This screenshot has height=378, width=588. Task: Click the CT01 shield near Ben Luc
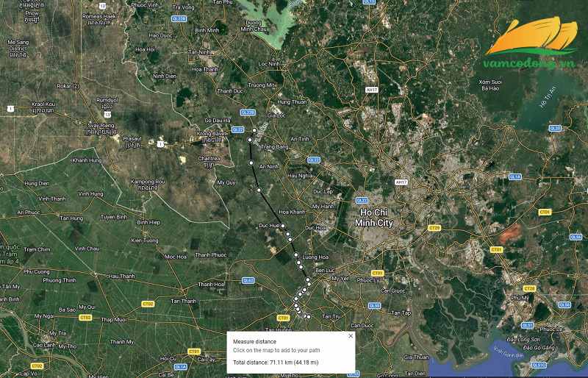(x=378, y=273)
